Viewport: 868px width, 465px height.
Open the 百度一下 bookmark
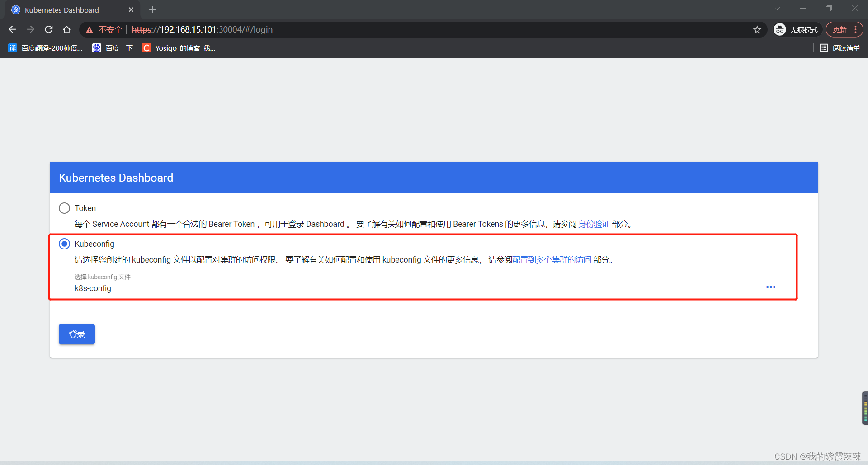pos(113,48)
